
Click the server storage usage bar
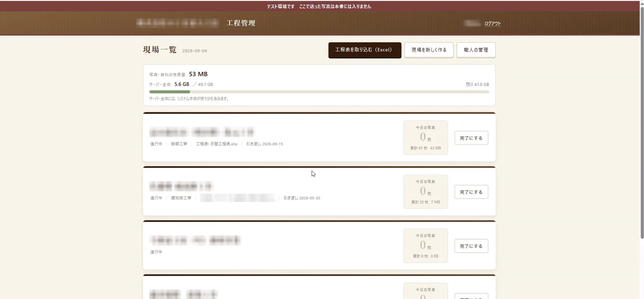319,92
